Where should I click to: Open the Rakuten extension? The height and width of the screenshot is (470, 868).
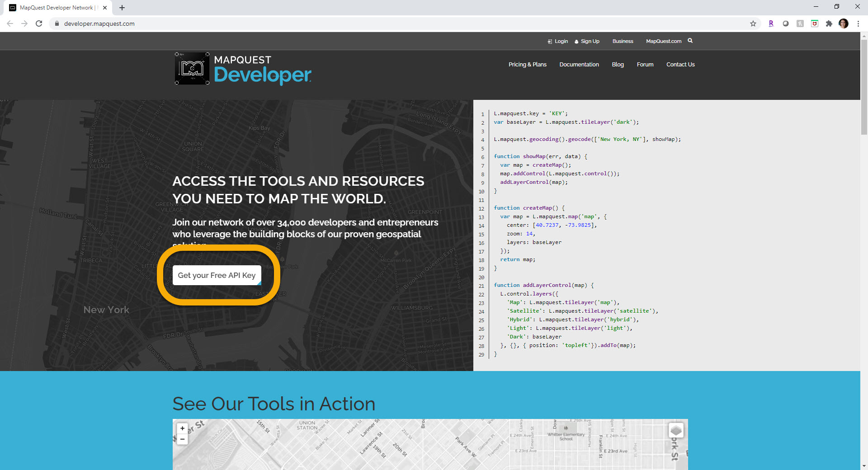(x=771, y=23)
